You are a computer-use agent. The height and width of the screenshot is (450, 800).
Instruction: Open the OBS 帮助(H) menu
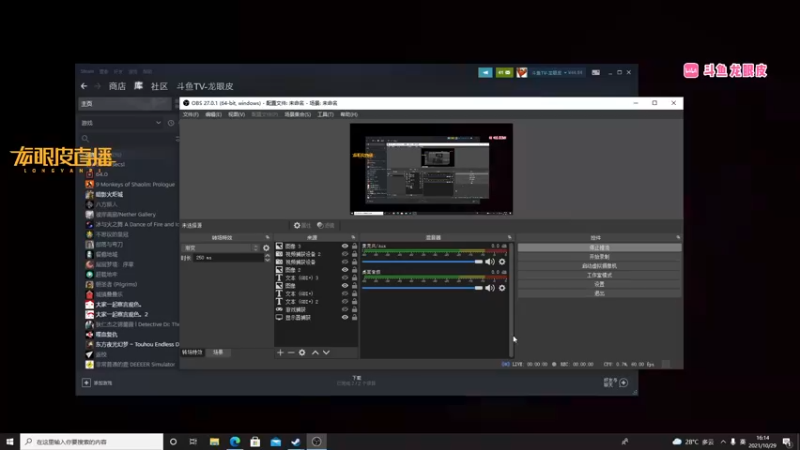point(349,115)
